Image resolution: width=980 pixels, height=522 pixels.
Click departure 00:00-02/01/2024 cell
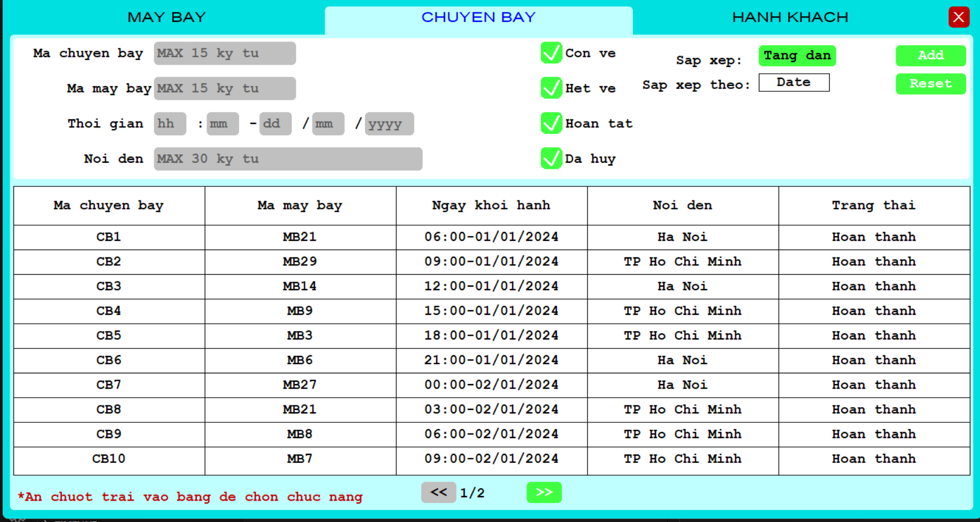pyautogui.click(x=492, y=385)
